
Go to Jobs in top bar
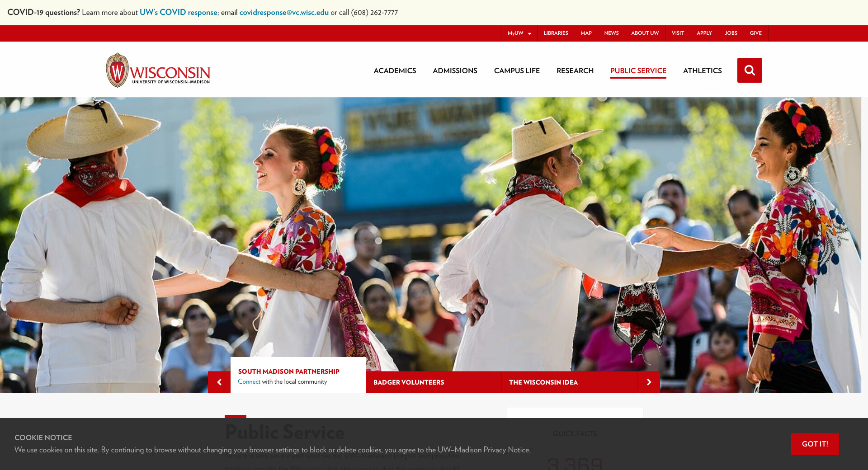click(x=731, y=33)
